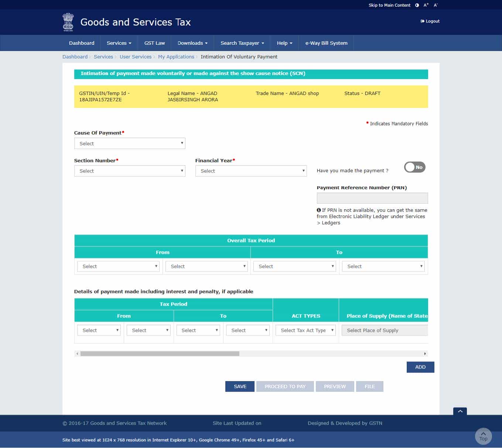502x448 pixels.
Task: Decrease font size with A- icon
Action: [436, 5]
